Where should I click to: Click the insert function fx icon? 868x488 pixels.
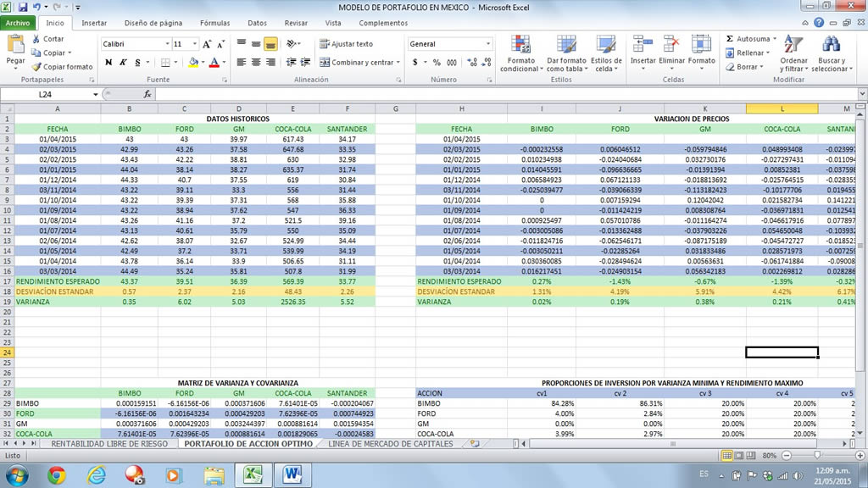tap(147, 95)
